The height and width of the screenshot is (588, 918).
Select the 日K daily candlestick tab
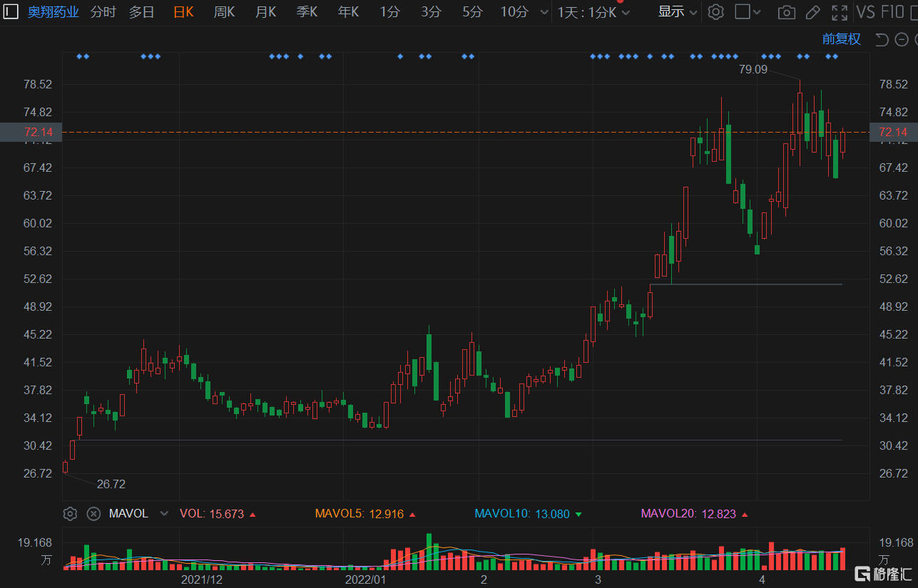[x=183, y=12]
